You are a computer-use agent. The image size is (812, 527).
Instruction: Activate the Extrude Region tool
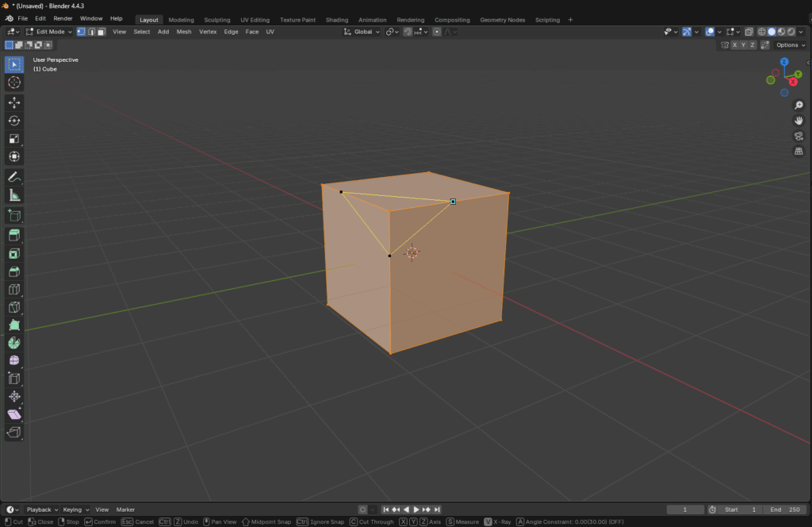tap(14, 235)
